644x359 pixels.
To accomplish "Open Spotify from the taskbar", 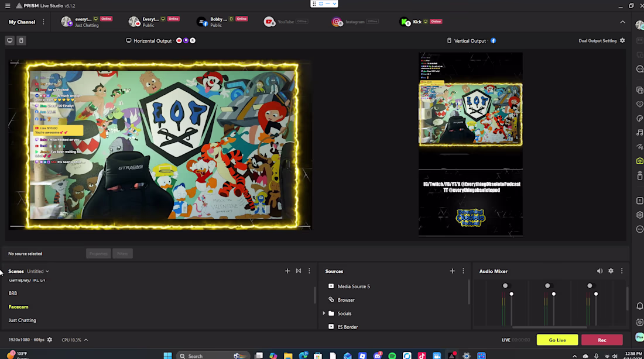I will point(392,355).
